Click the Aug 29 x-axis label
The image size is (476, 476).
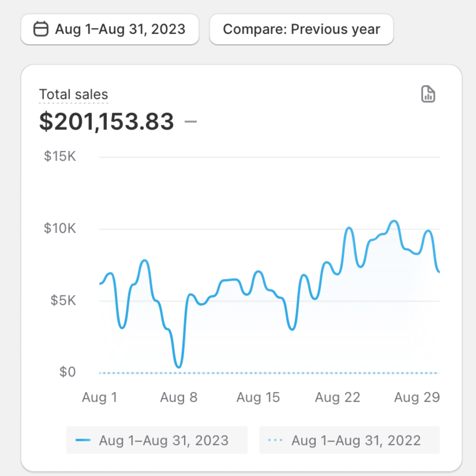click(417, 397)
